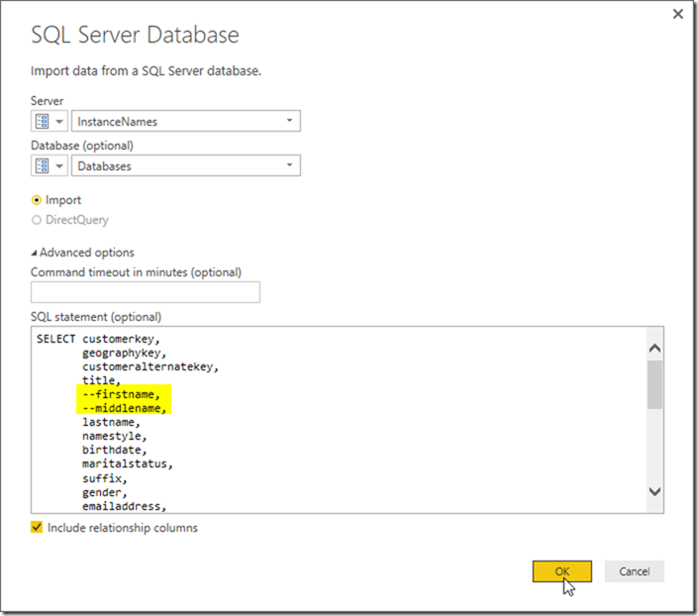Click the '--middlename,' line in SQL
This screenshot has width=698, height=616.
click(x=124, y=408)
